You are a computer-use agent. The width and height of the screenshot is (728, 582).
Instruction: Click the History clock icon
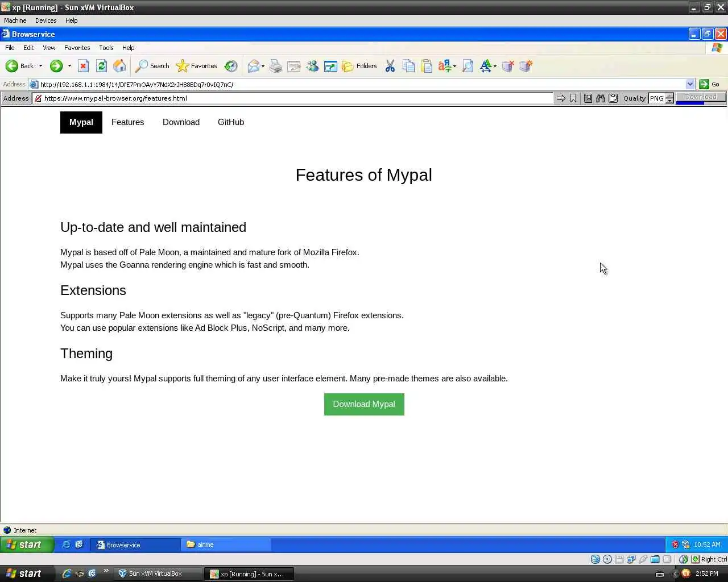[x=231, y=66]
